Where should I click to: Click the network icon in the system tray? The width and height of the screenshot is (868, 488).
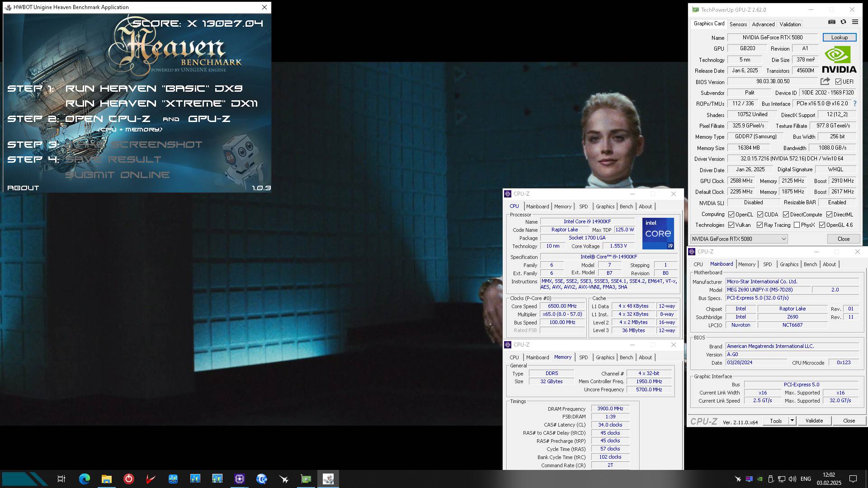pyautogui.click(x=782, y=479)
